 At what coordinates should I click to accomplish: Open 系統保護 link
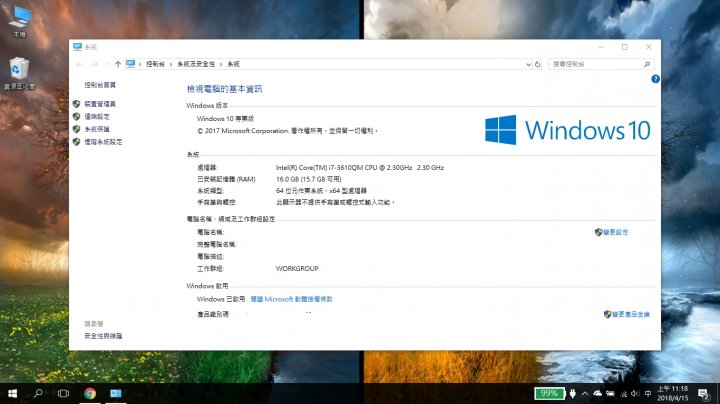pyautogui.click(x=97, y=129)
